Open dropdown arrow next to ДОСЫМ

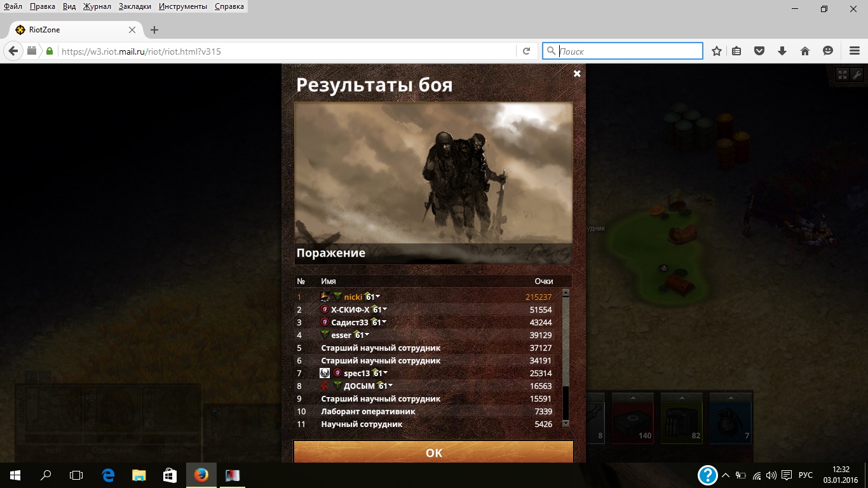pos(390,386)
